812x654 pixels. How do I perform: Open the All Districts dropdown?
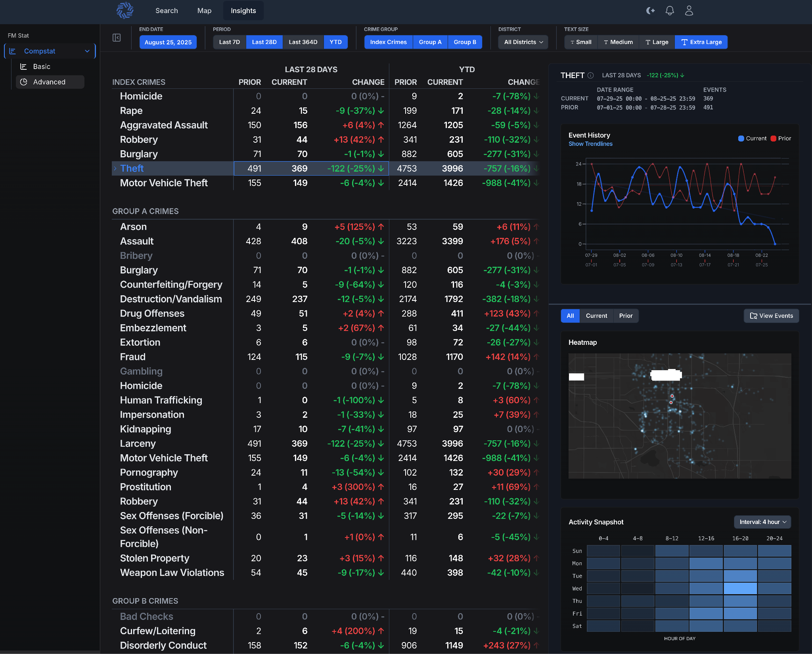coord(523,42)
